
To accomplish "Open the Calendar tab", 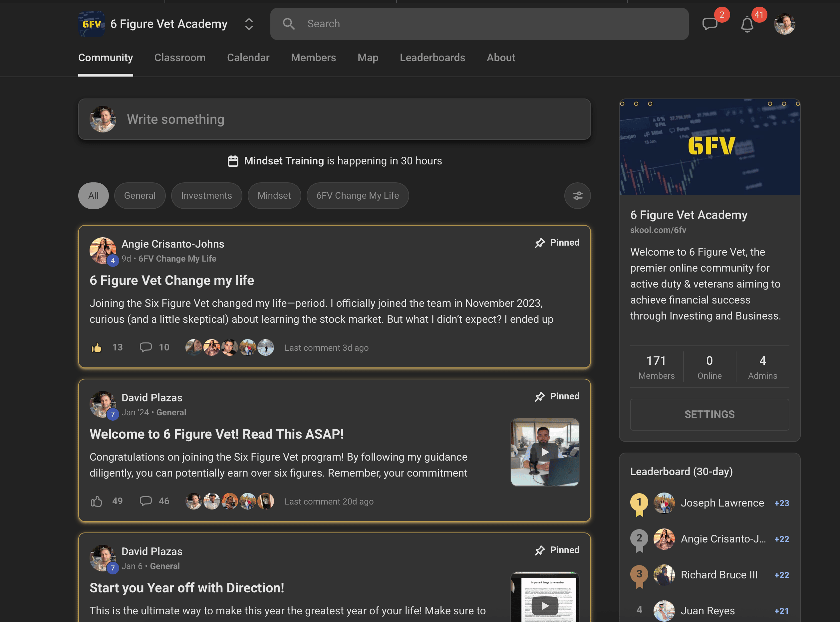I will tap(248, 58).
